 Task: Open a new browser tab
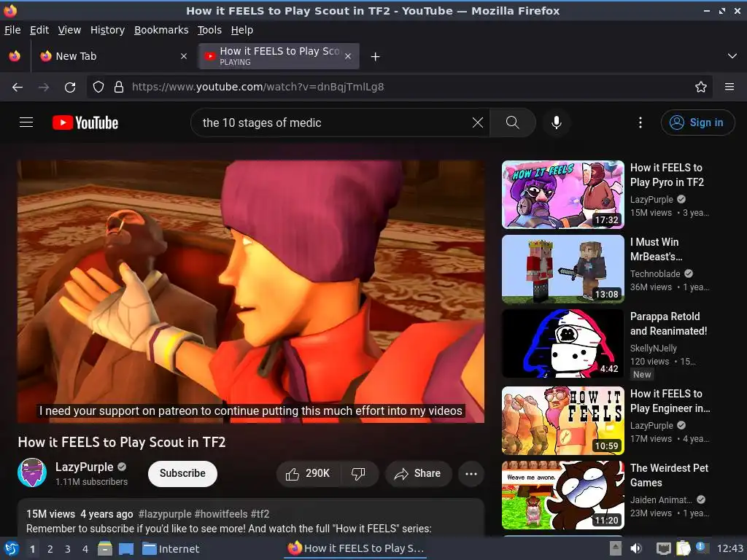pyautogui.click(x=376, y=57)
